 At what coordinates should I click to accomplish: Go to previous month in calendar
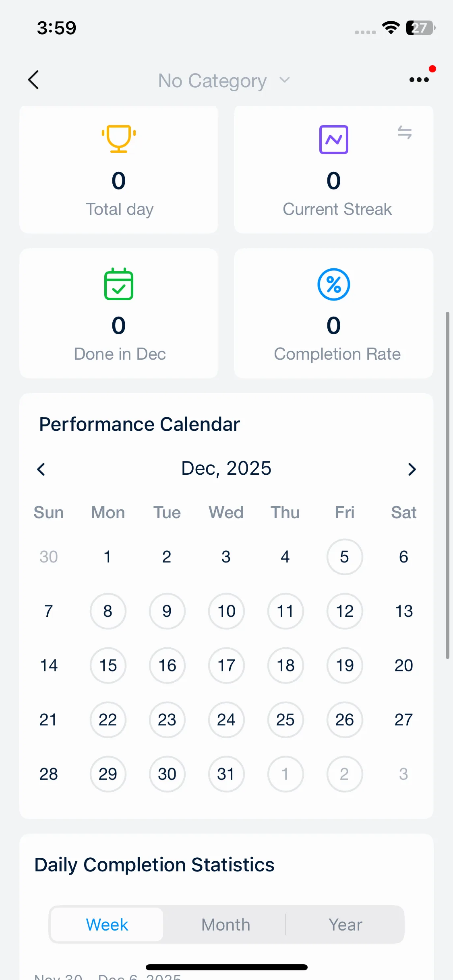[41, 469]
